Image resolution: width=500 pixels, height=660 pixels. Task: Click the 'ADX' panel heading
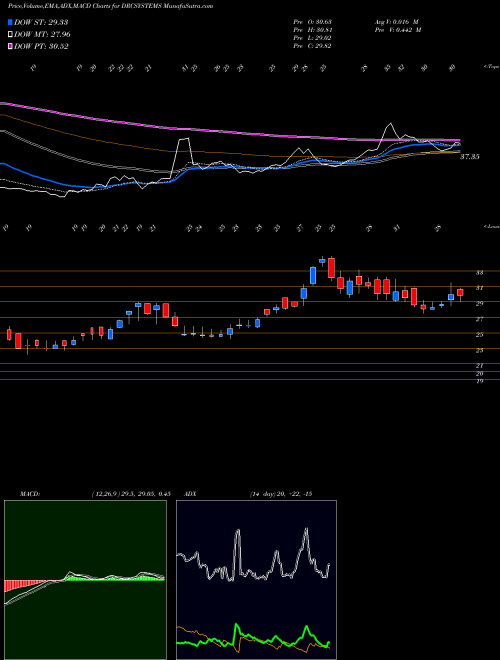point(191,494)
